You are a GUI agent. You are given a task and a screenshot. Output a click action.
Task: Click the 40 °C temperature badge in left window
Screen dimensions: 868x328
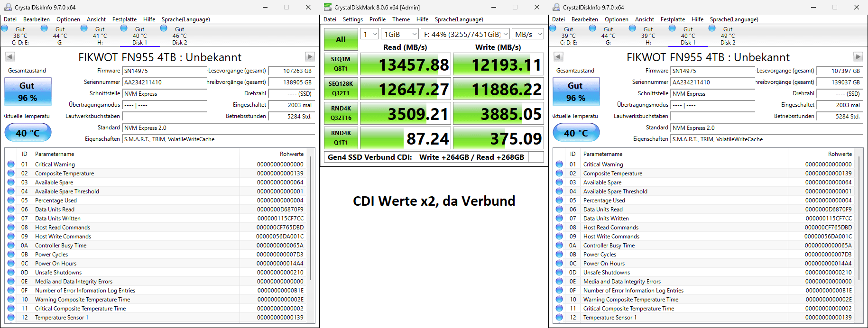(28, 133)
